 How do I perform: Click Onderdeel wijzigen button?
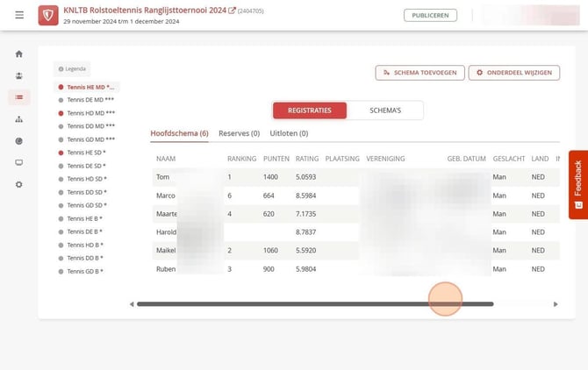coord(513,73)
